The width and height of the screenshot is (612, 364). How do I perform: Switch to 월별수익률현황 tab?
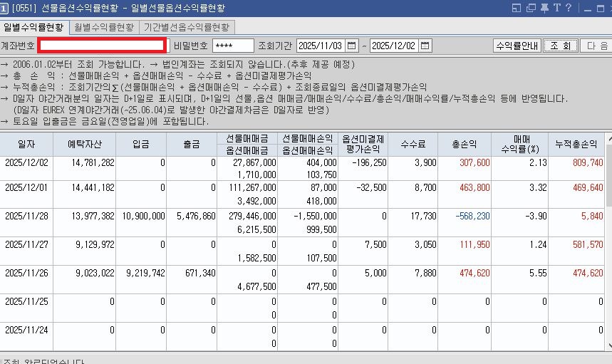[x=104, y=27]
